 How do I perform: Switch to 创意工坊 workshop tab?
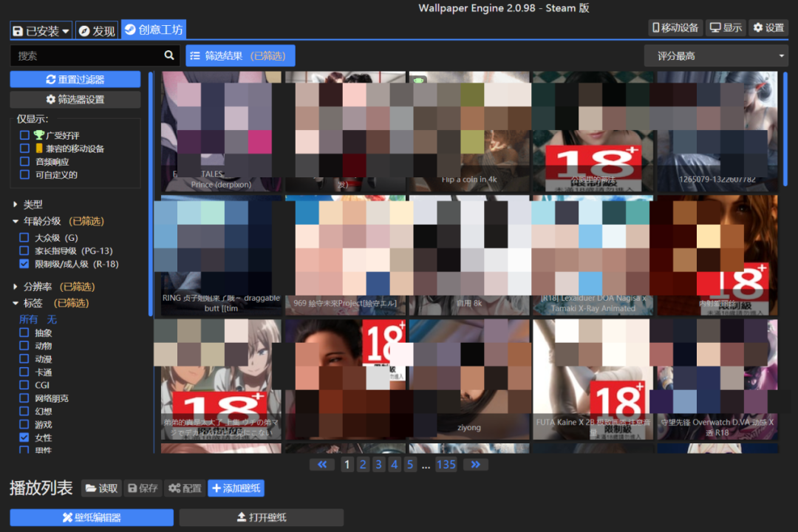[x=154, y=30]
